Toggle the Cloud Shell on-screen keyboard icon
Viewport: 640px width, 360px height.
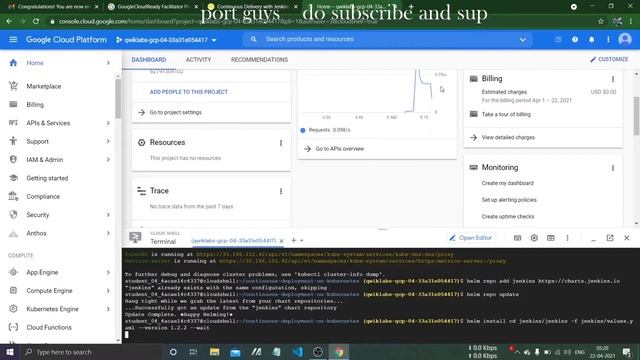coord(517,238)
